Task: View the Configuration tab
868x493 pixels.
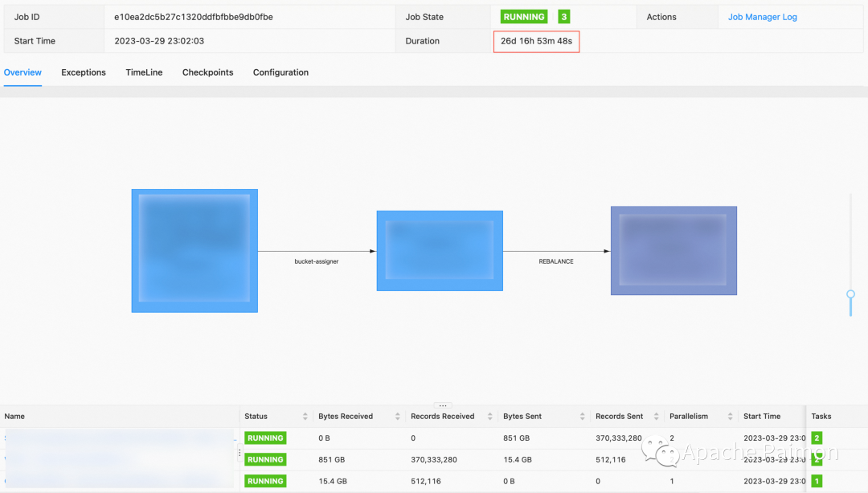Action: [280, 72]
